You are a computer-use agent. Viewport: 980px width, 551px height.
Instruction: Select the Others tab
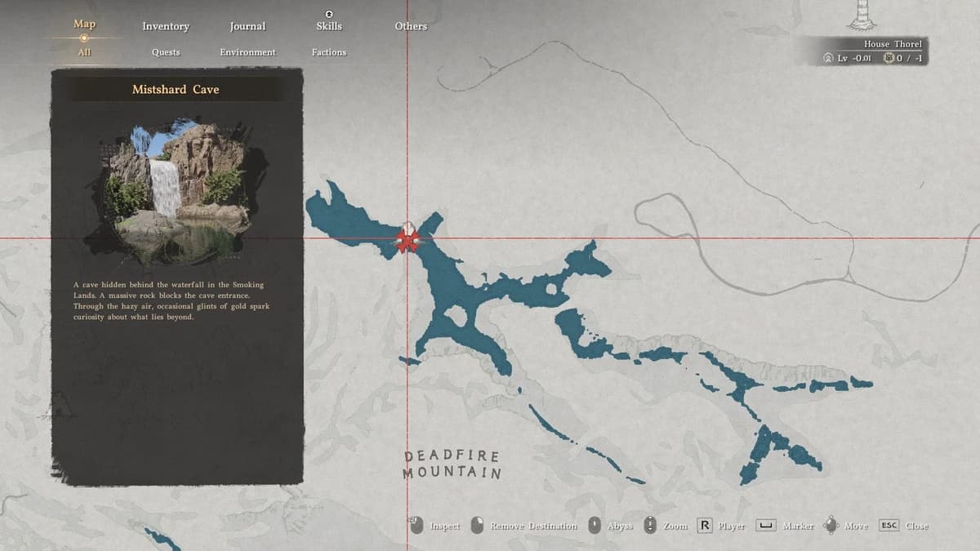coord(411,26)
